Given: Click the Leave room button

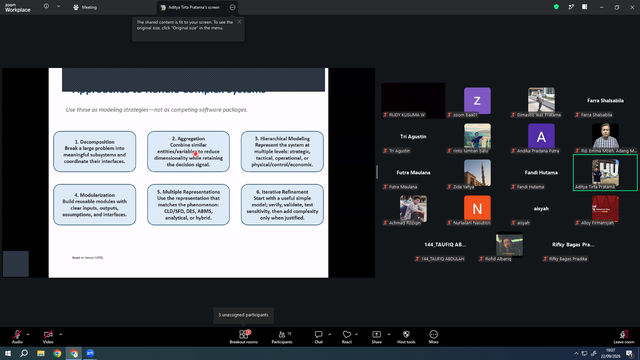Looking at the screenshot, I should pyautogui.click(x=624, y=337).
